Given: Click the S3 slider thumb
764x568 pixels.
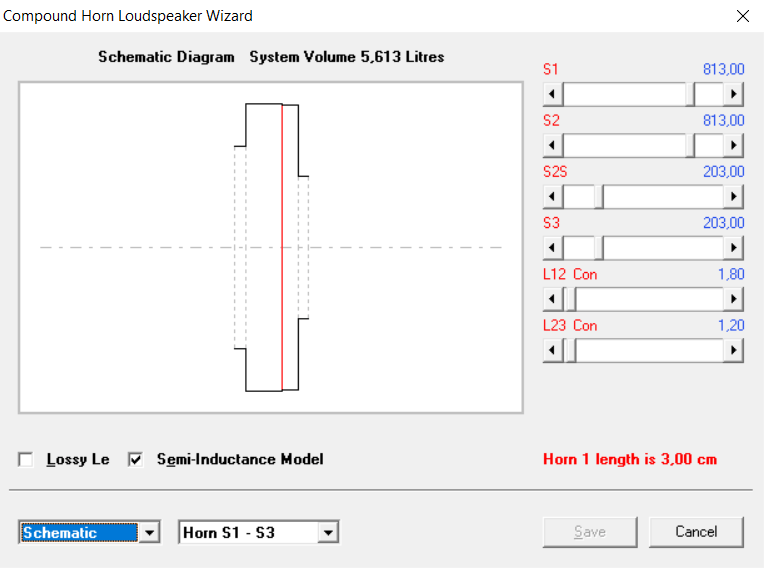Looking at the screenshot, I should tap(599, 247).
